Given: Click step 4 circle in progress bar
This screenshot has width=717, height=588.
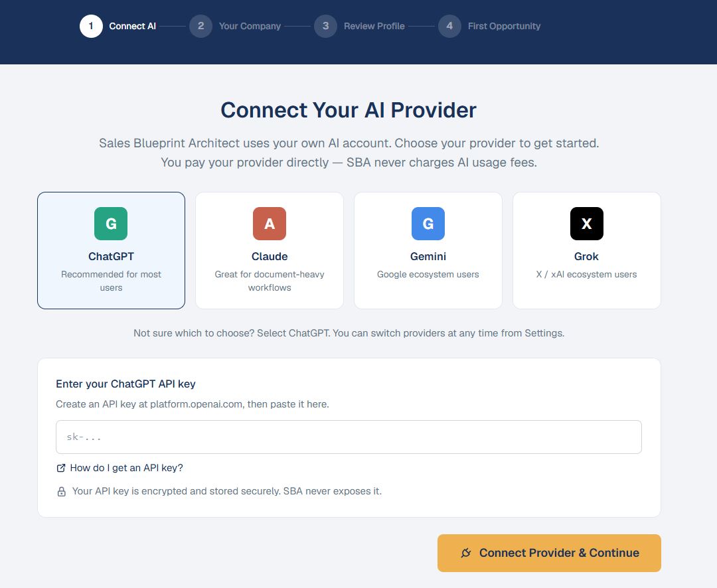Looking at the screenshot, I should [449, 26].
